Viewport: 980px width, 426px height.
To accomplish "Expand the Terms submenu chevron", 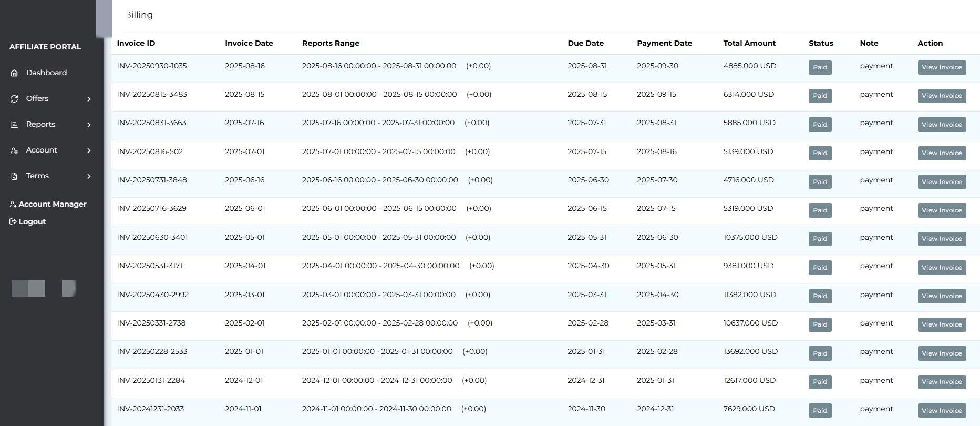I will (x=89, y=176).
